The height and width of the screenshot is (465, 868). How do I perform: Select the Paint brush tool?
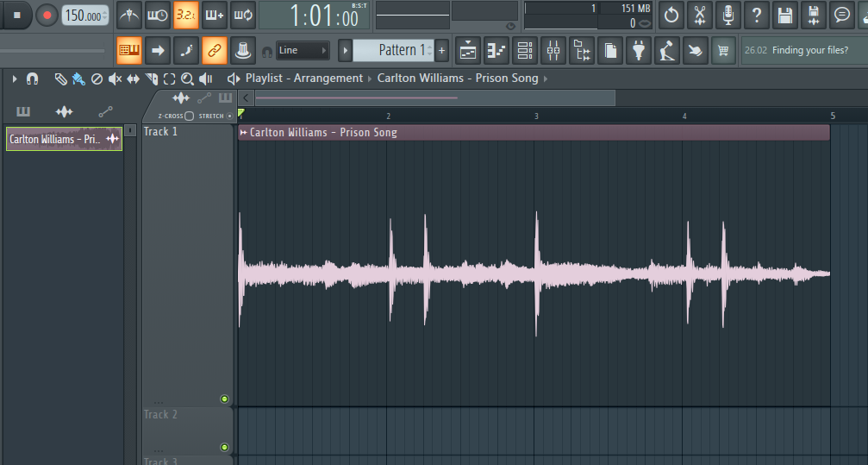pos(78,79)
